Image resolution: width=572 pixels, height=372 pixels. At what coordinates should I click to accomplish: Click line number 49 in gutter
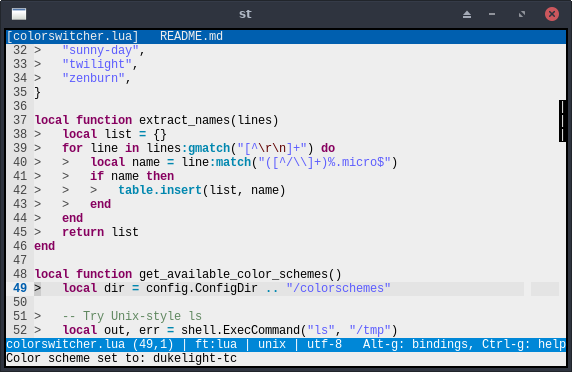[20, 288]
